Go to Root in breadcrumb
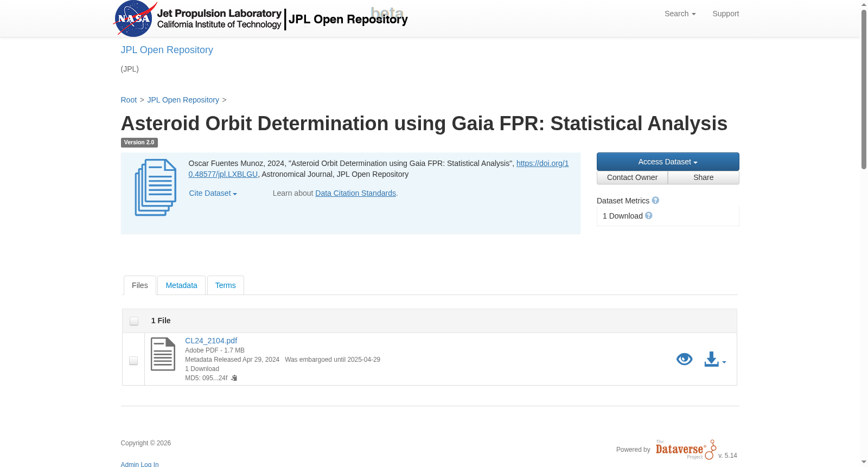The width and height of the screenshot is (868, 467). point(129,100)
